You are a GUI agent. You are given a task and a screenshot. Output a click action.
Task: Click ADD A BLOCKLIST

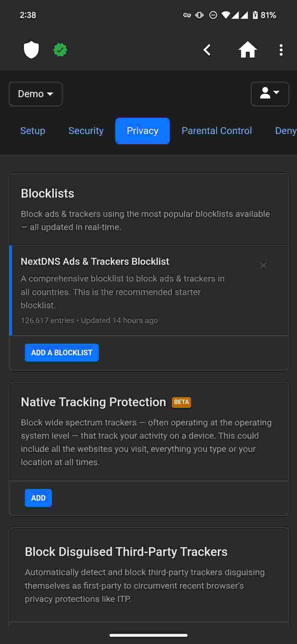click(61, 353)
